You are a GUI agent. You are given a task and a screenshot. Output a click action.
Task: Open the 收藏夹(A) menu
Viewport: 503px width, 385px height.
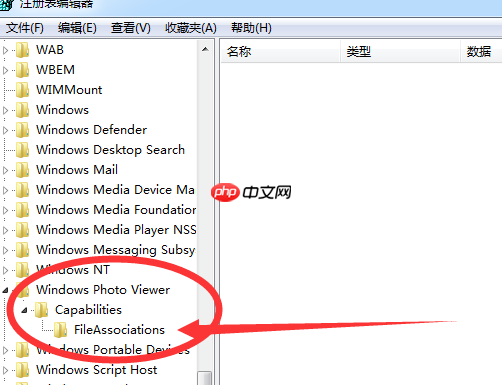(x=191, y=28)
